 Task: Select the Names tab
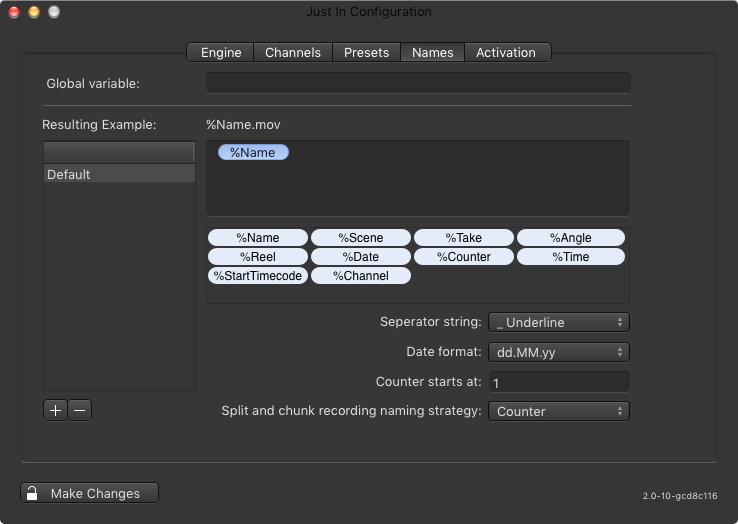[433, 52]
